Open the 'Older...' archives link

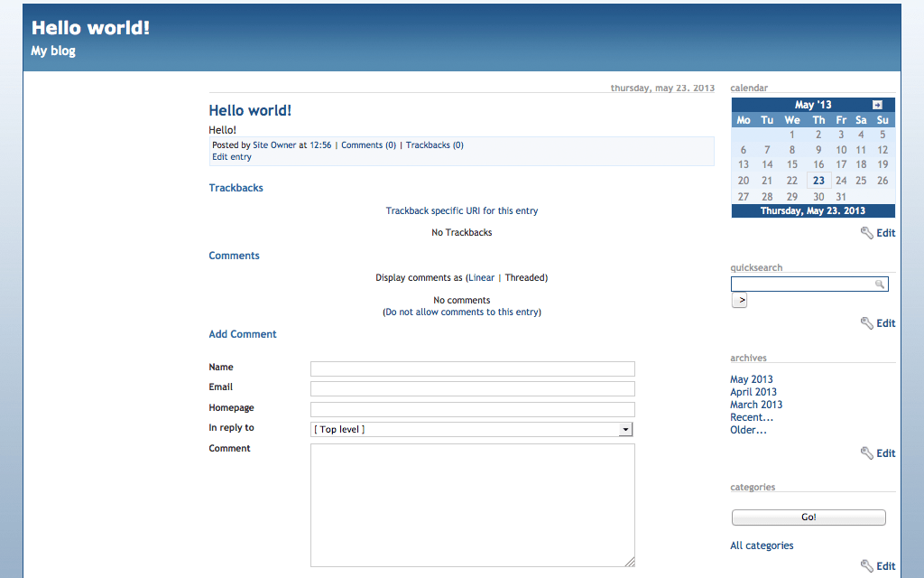748,430
